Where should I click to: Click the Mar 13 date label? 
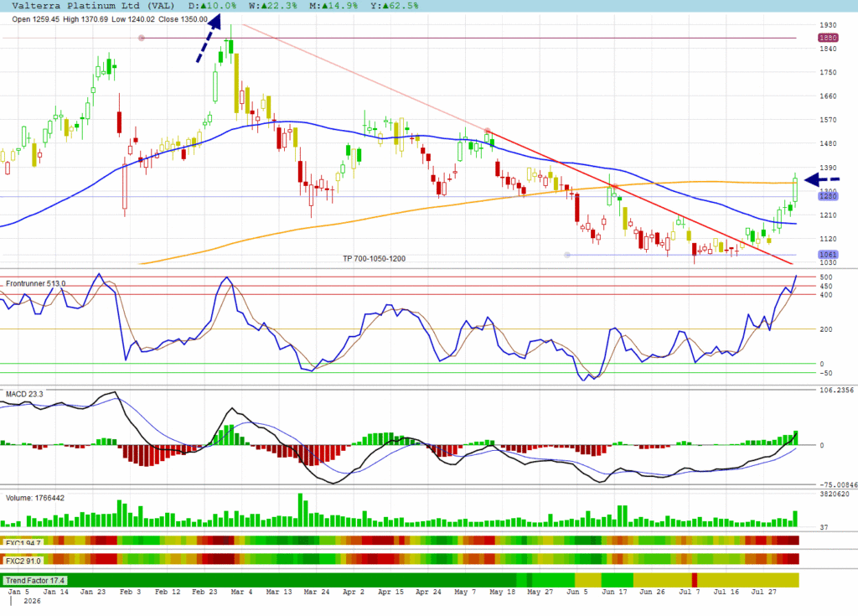click(x=279, y=592)
